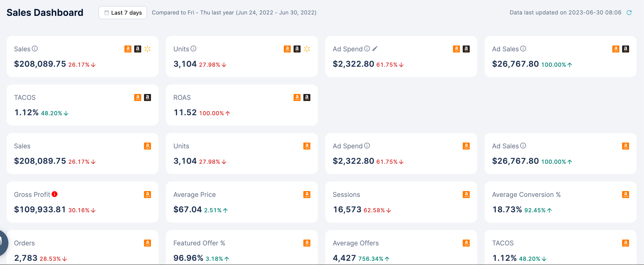Image resolution: width=644 pixels, height=265 pixels.
Task: Click orange Amazon icon on TACOS card
Action: tap(137, 97)
